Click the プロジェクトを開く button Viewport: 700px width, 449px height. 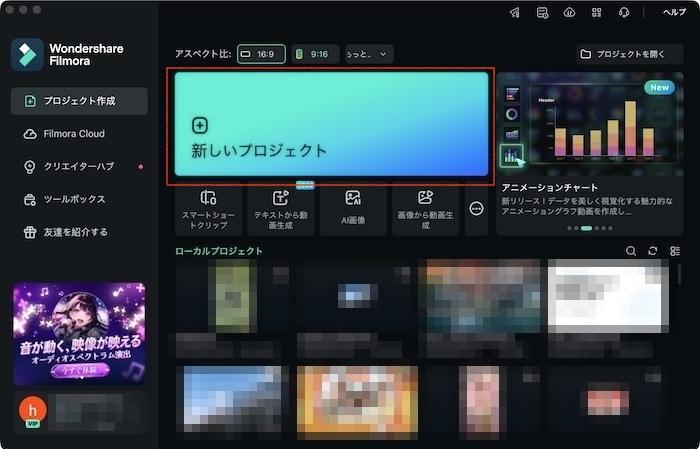coord(629,54)
